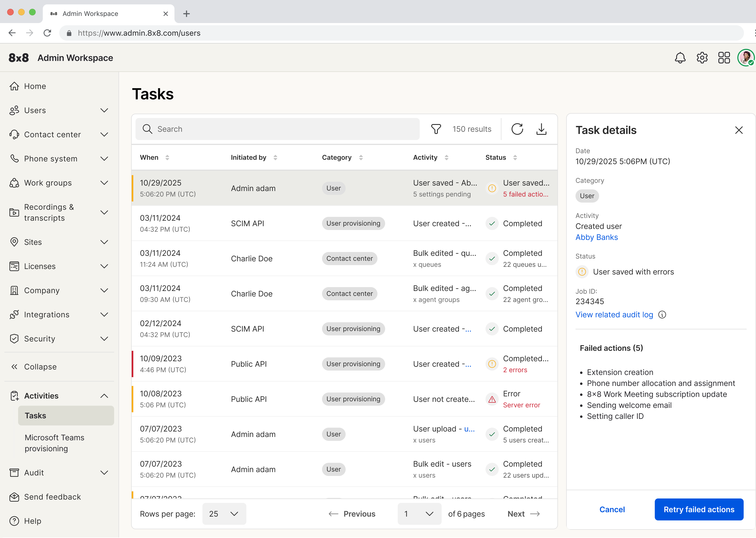
Task: Sort table by Status column
Action: (x=515, y=157)
